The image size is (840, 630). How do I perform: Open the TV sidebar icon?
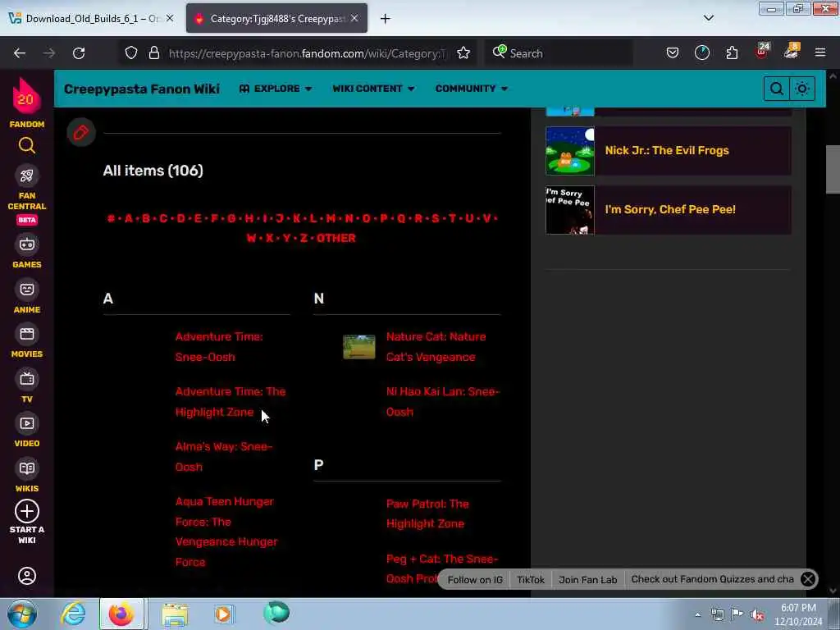(x=27, y=379)
